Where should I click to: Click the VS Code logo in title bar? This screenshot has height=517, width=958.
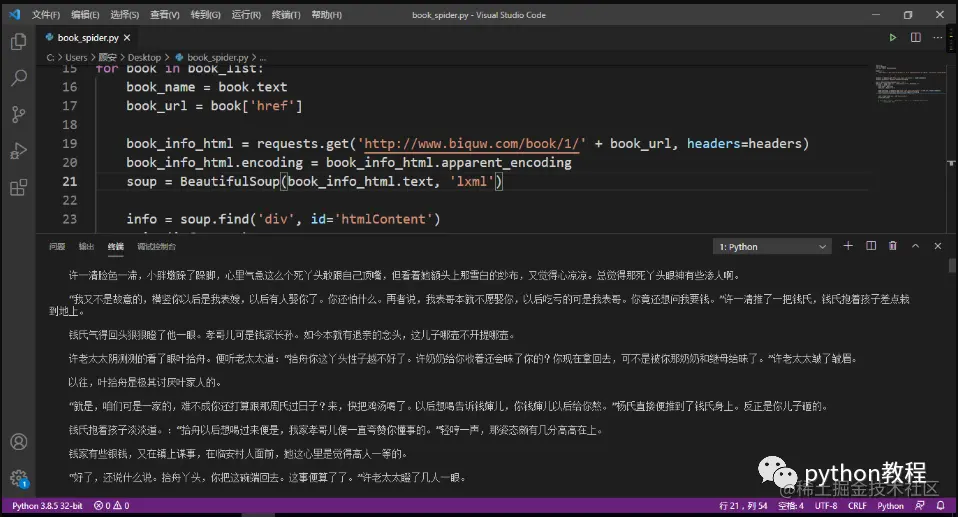(x=14, y=14)
